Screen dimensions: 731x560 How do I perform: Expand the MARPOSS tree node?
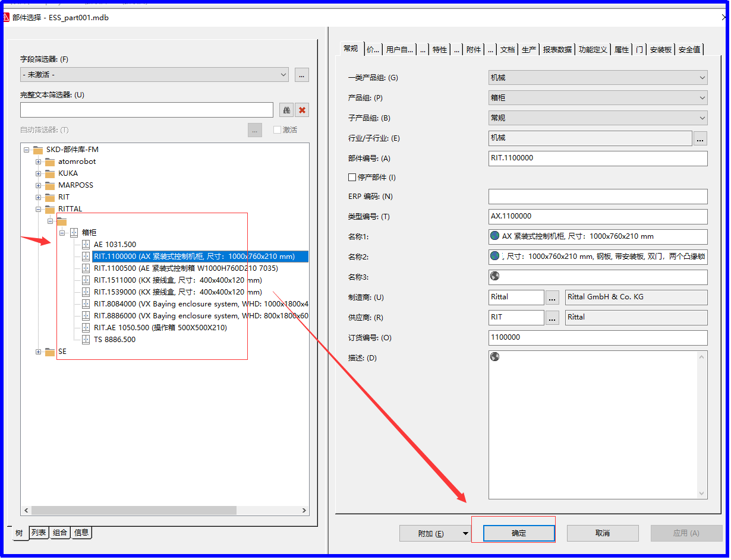pyautogui.click(x=39, y=185)
